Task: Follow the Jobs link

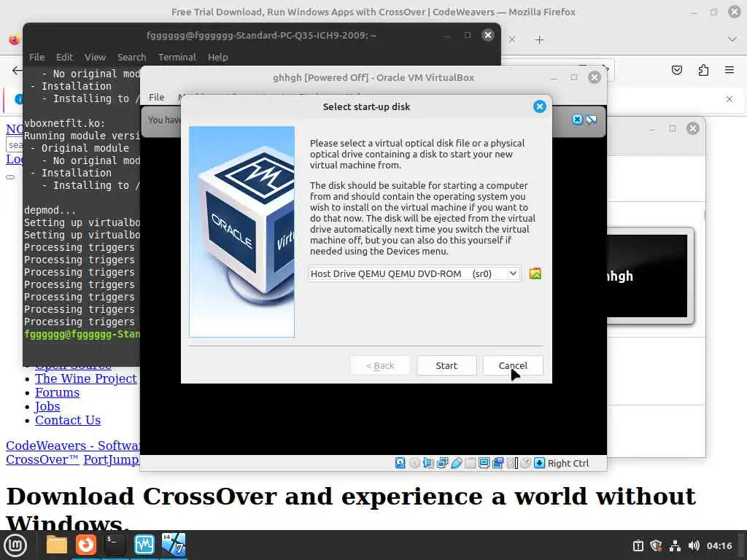Action: (47, 406)
